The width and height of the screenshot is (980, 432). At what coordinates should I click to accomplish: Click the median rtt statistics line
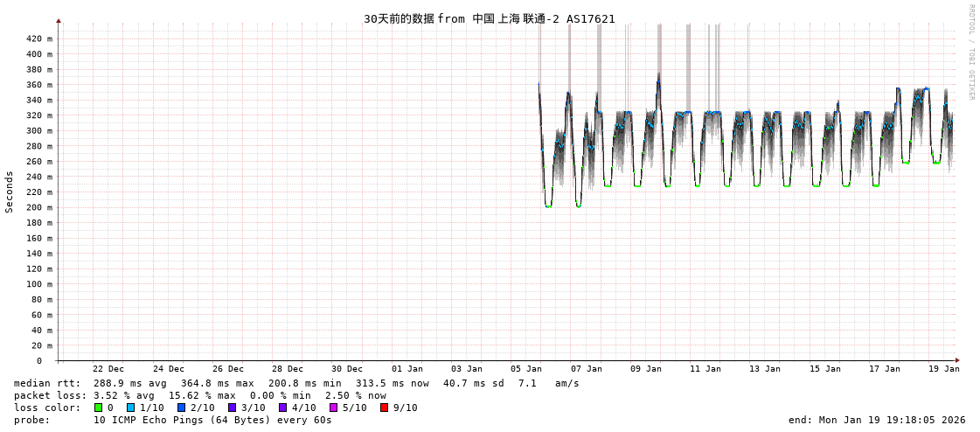[295, 383]
